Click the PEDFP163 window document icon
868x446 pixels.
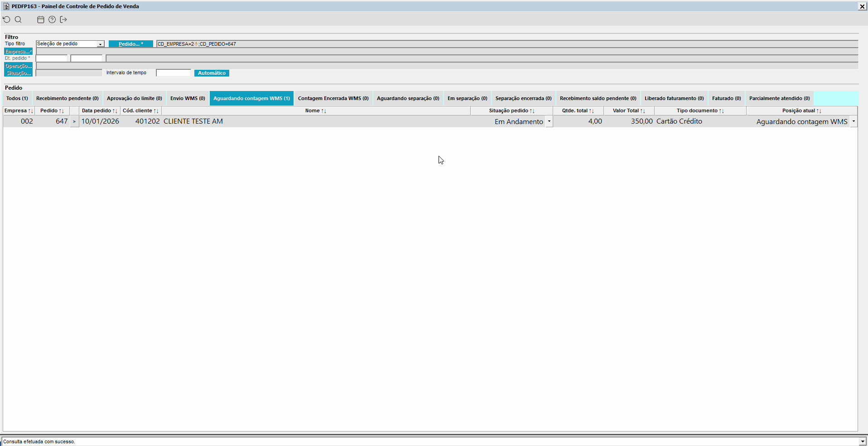[x=6, y=6]
